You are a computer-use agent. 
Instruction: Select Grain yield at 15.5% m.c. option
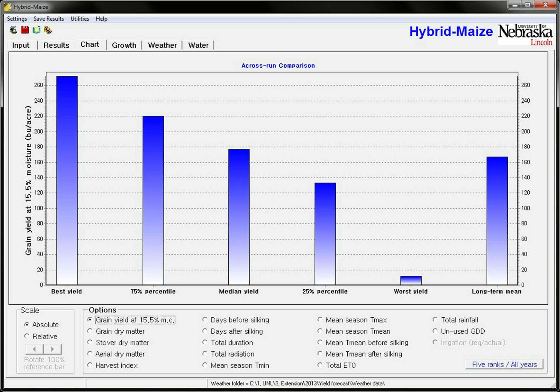[131, 320]
